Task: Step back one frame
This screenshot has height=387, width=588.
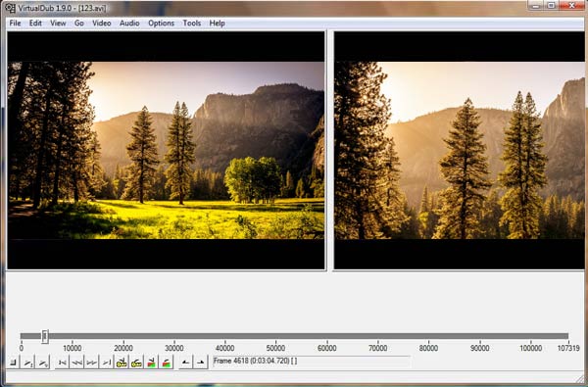Action: (76, 363)
